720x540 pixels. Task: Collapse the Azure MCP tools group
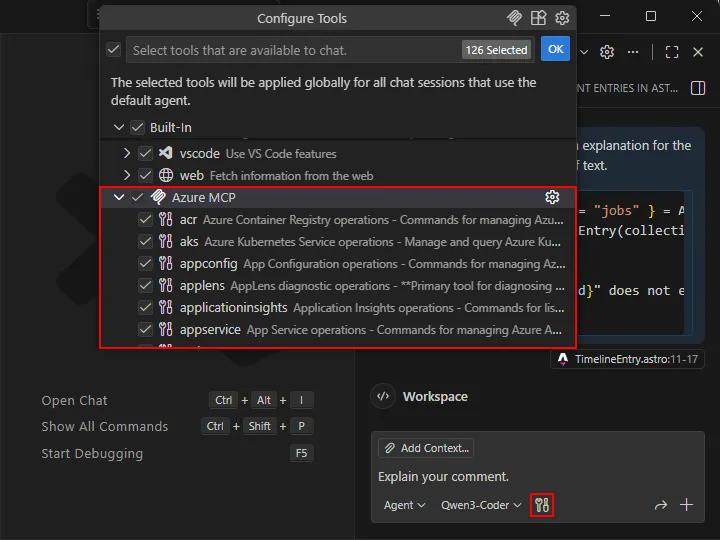tap(119, 197)
